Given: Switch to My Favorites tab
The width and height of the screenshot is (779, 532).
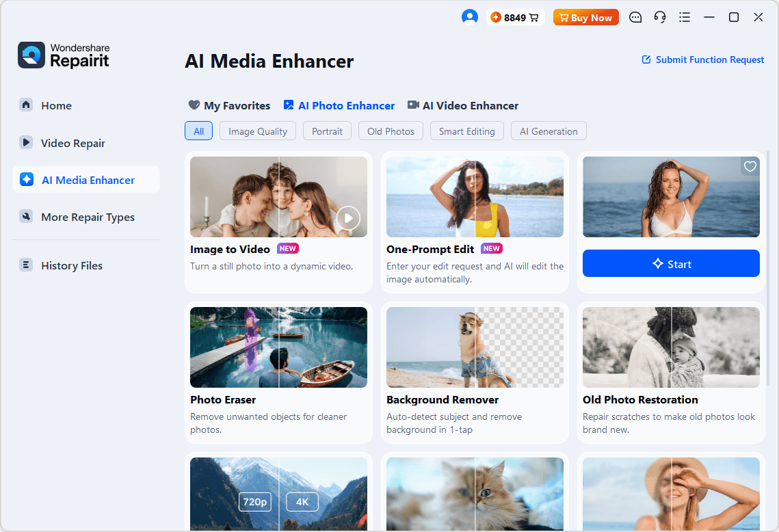Looking at the screenshot, I should pos(229,105).
